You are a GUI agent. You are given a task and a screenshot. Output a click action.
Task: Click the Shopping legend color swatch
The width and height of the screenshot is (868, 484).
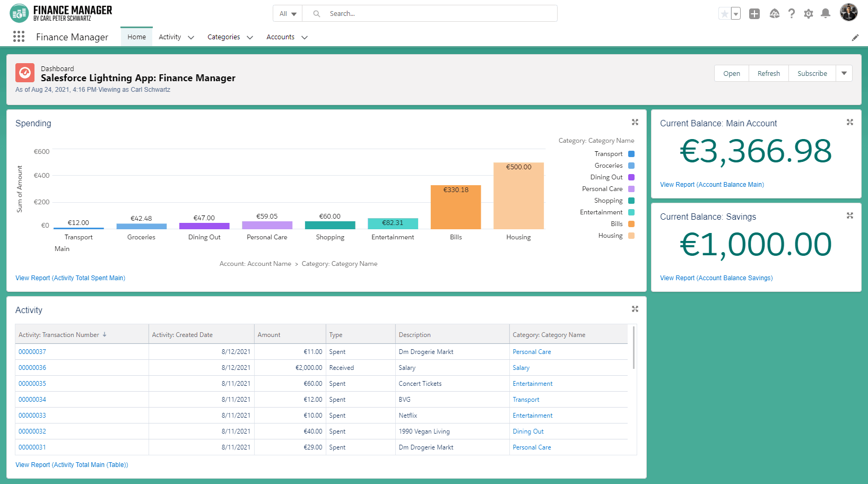(631, 201)
